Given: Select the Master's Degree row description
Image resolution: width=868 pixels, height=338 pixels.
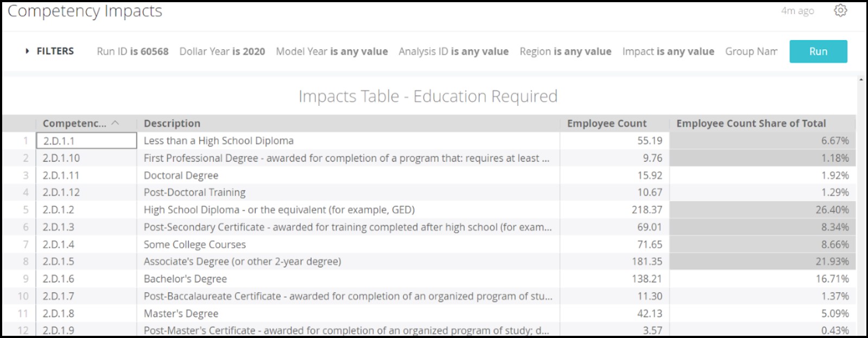Looking at the screenshot, I should (181, 314).
